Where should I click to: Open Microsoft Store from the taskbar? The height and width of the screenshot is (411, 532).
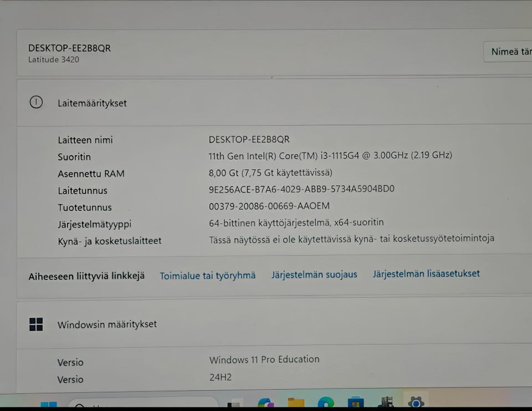pos(356,402)
